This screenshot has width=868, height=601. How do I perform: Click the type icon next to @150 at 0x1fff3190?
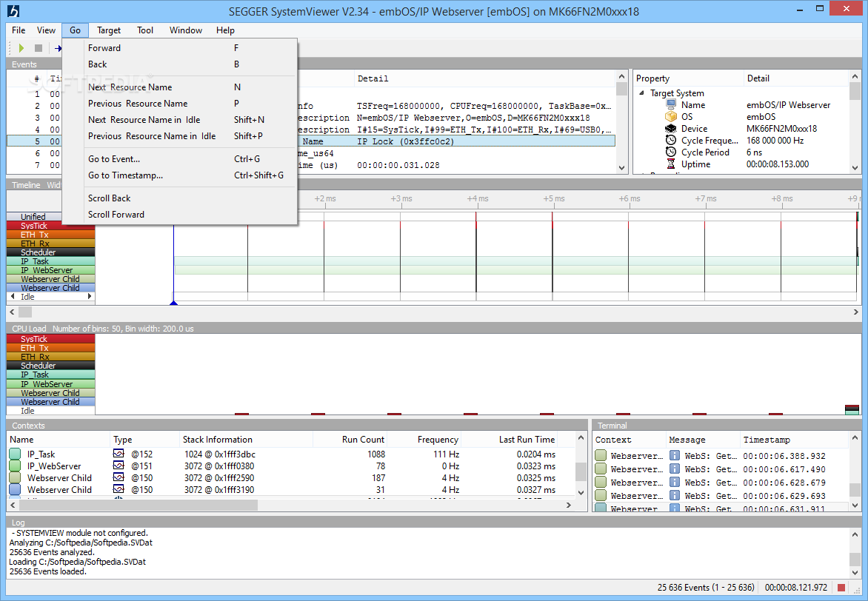tap(118, 489)
